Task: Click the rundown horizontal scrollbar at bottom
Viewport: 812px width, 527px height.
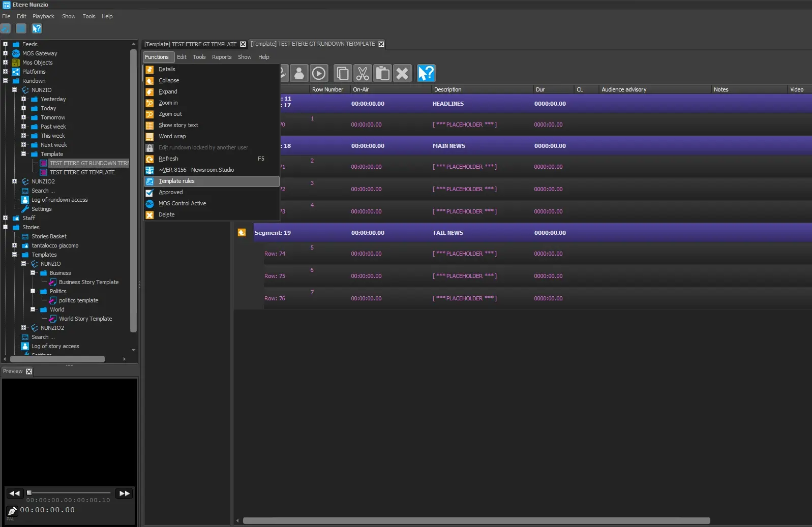Action: point(476,520)
